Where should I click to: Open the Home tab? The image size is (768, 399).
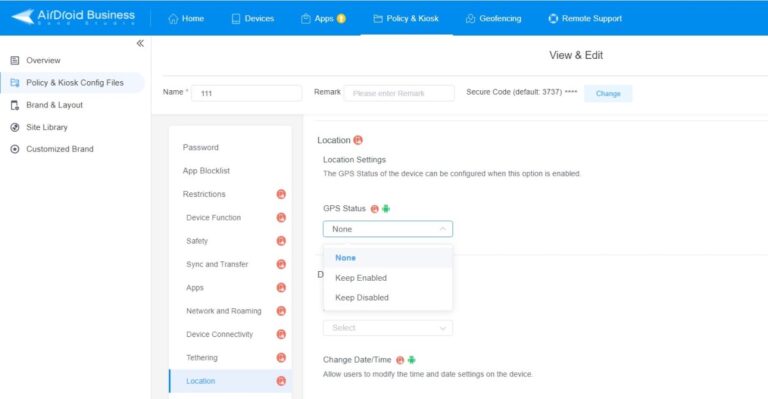point(186,19)
